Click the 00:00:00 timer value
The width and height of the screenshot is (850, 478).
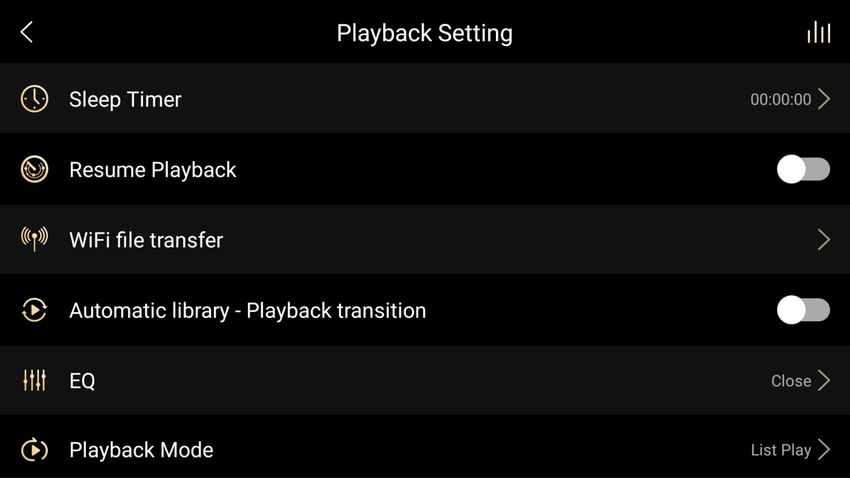point(781,100)
